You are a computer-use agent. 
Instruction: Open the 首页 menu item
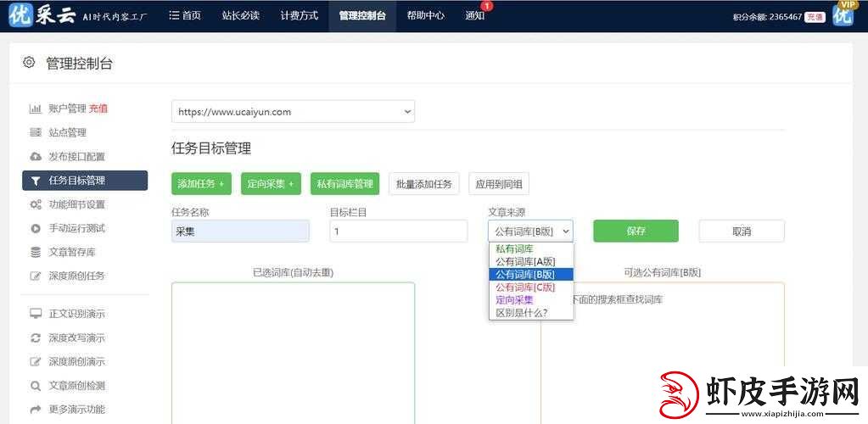point(185,15)
